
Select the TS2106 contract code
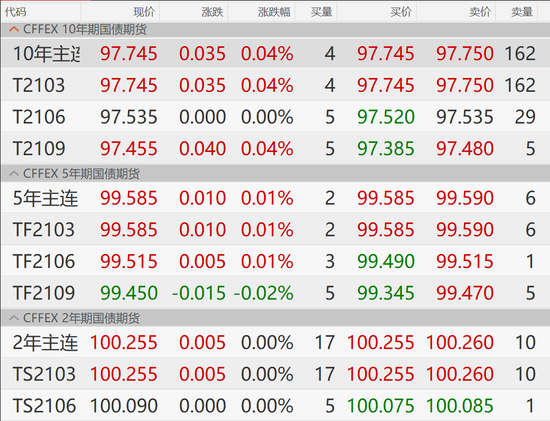point(44,406)
